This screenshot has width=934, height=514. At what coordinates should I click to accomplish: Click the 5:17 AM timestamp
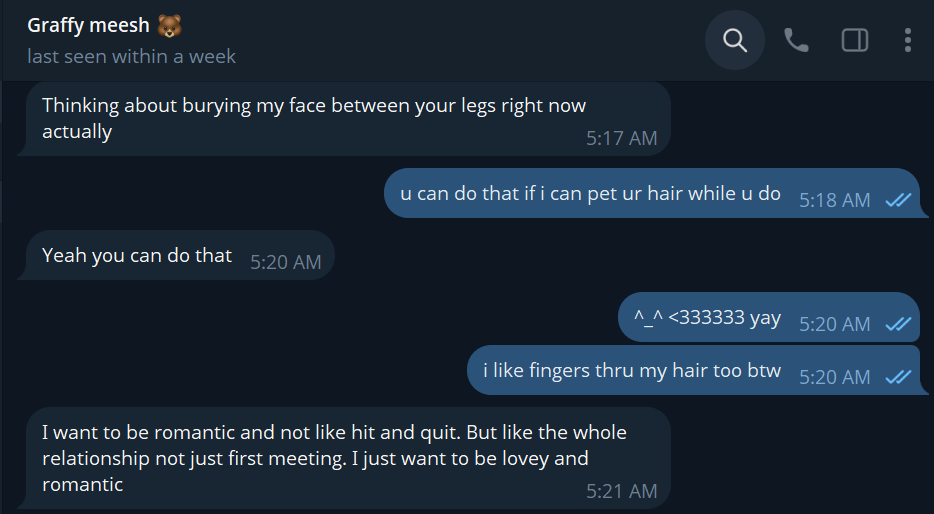click(621, 138)
